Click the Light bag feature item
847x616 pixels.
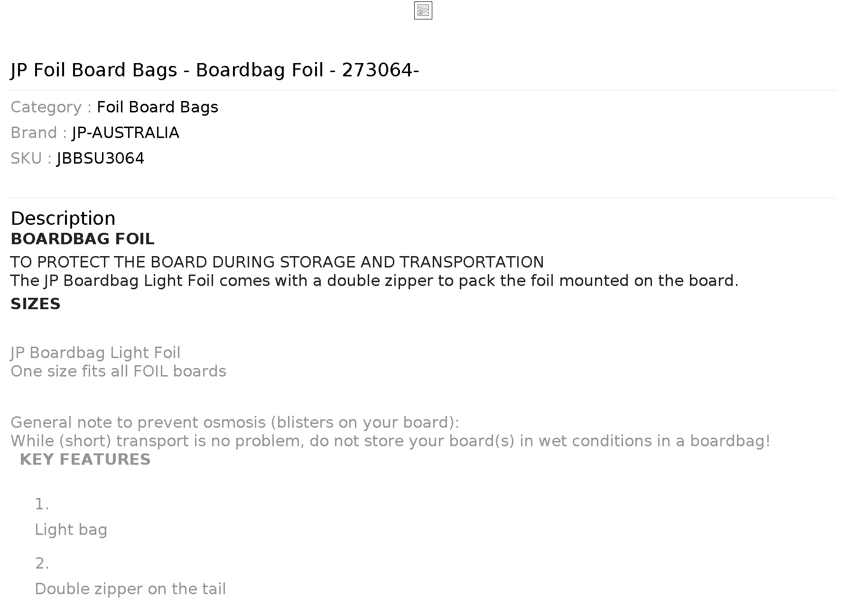tap(71, 530)
